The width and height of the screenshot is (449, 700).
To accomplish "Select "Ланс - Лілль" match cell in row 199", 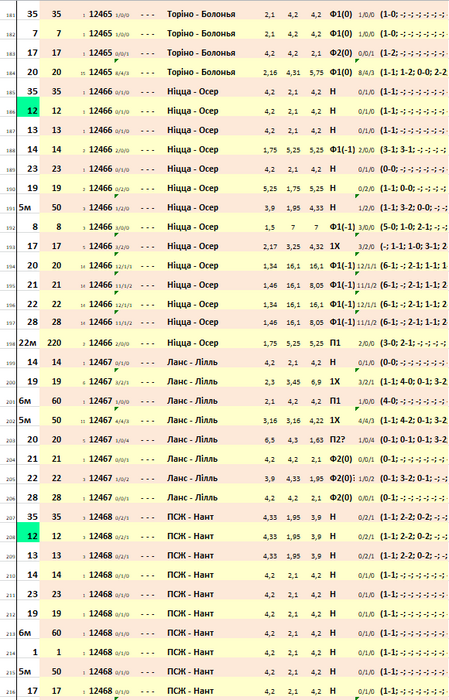I will tap(192, 362).
